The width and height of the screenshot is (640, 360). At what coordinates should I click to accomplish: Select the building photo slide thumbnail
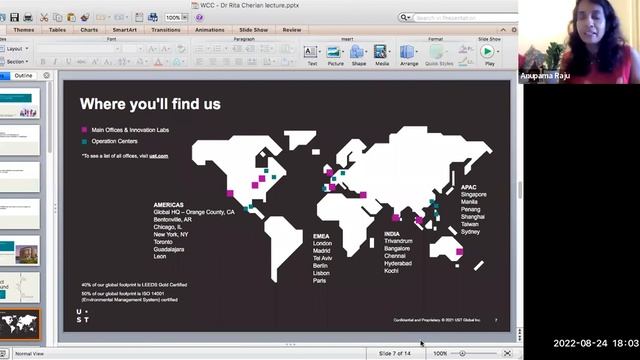click(x=20, y=251)
